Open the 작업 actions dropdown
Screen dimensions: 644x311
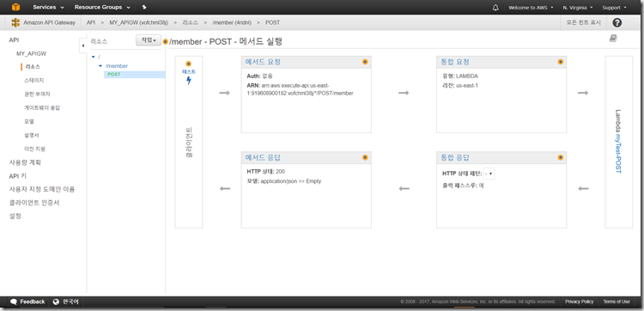click(149, 40)
